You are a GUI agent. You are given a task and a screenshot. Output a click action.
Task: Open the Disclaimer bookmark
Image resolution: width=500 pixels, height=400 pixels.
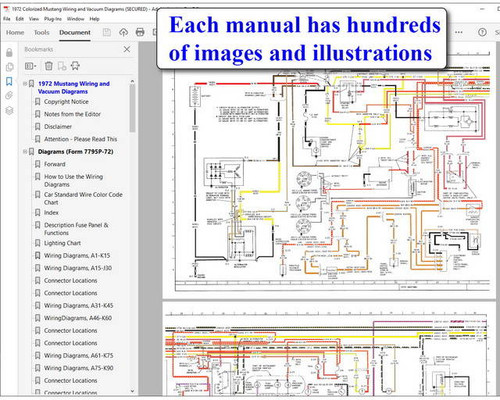click(58, 127)
